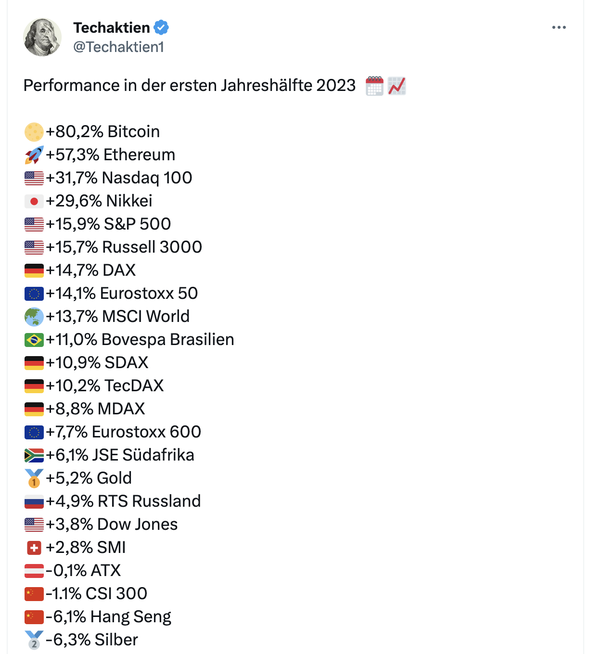Click the South Africa flag beside JSE

(34, 455)
